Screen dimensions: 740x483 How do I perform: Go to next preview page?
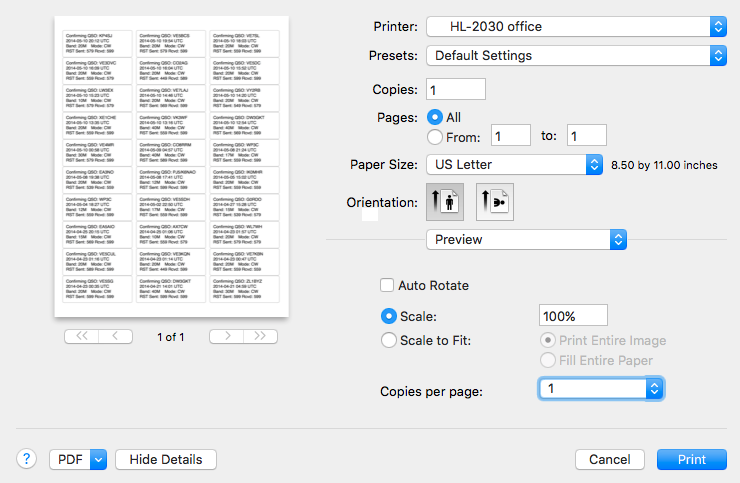[x=227, y=336]
